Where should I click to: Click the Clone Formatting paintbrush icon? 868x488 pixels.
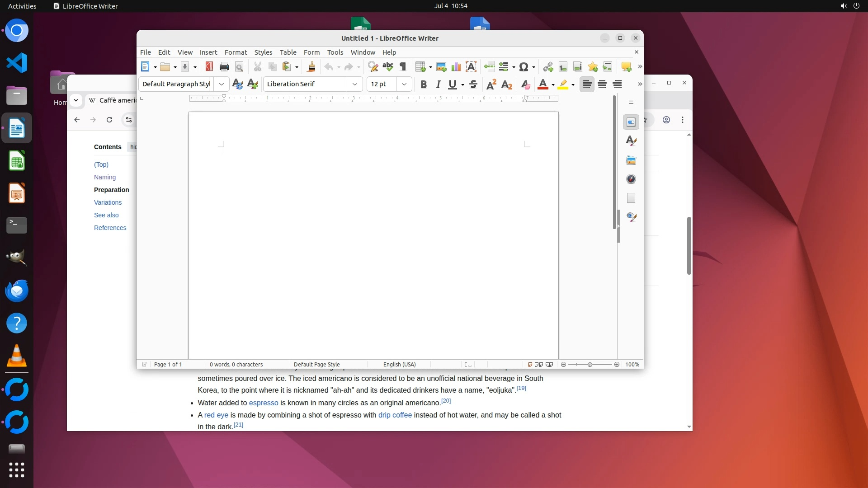point(311,67)
